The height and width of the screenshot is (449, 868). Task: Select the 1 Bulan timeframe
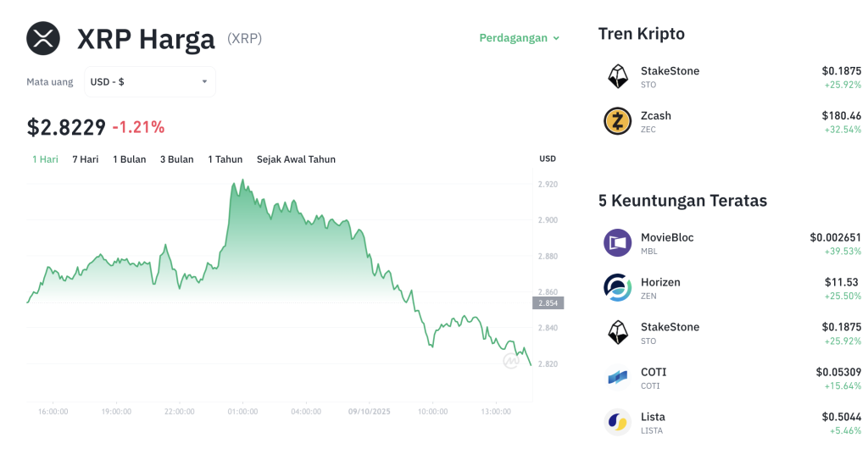coord(130,159)
